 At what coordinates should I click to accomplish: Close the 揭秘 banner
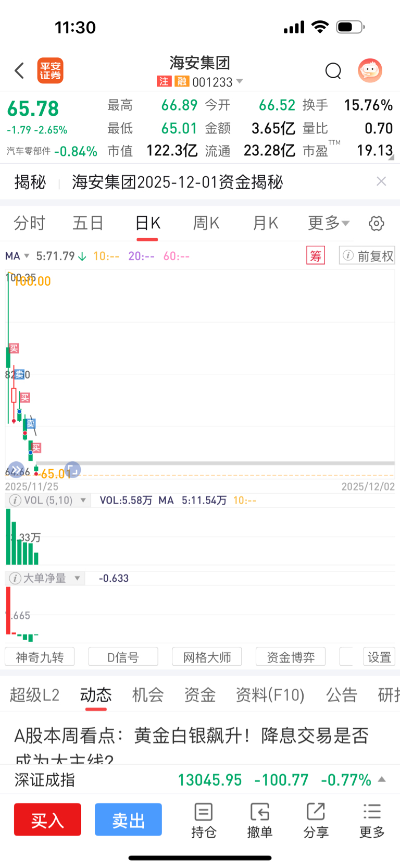click(381, 181)
